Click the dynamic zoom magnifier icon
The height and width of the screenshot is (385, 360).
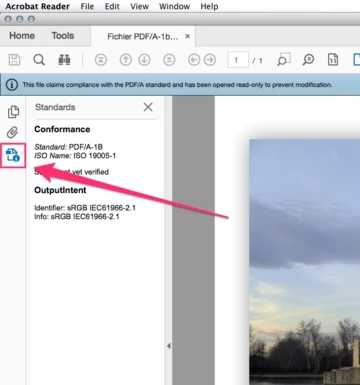[308, 60]
